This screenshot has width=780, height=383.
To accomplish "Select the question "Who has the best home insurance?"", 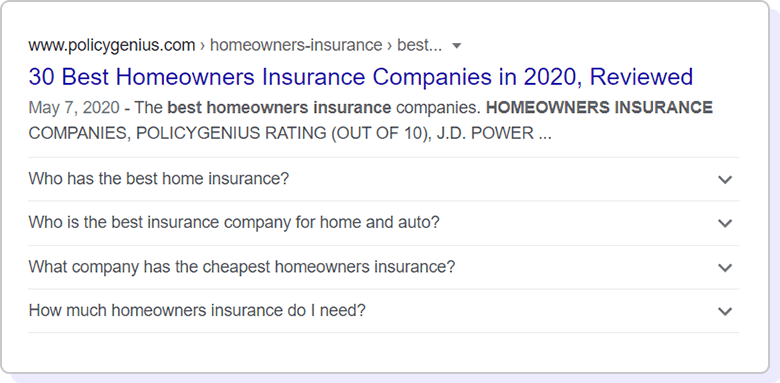I will click(159, 179).
